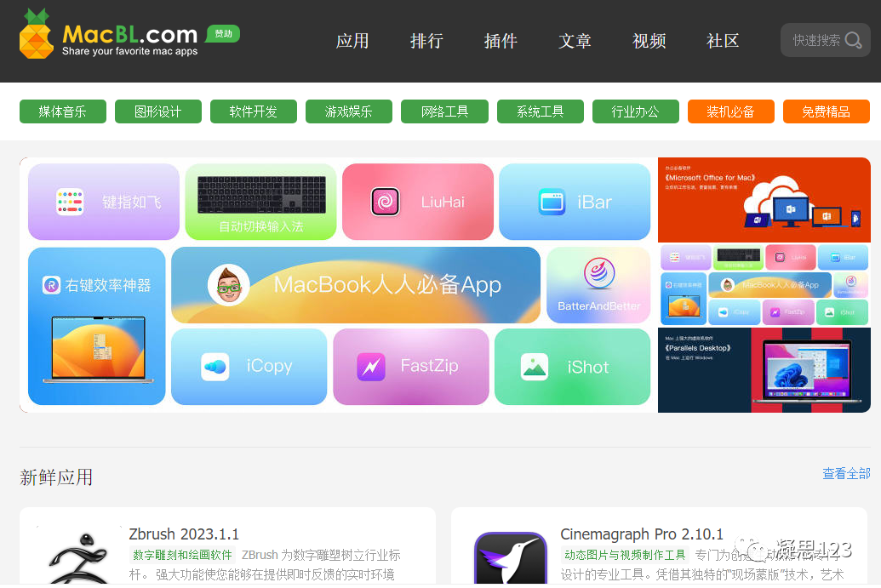Click the FastZip lightning app icon
Viewport: 881px width, 588px height.
point(371,367)
